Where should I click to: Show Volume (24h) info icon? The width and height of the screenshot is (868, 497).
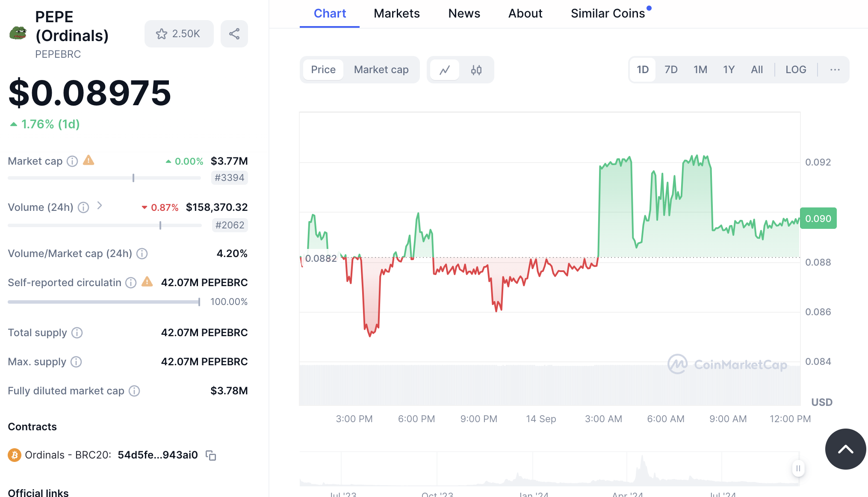84,207
